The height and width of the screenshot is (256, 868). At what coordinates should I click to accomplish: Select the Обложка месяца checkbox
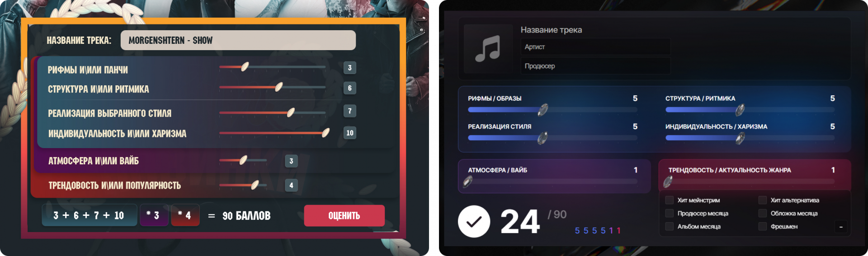[x=763, y=213]
